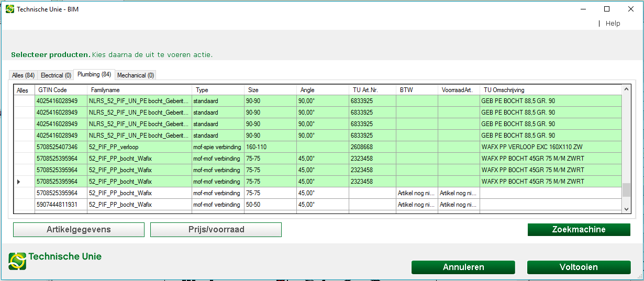Click the BTW column header
The height and width of the screenshot is (281, 644).
417,90
